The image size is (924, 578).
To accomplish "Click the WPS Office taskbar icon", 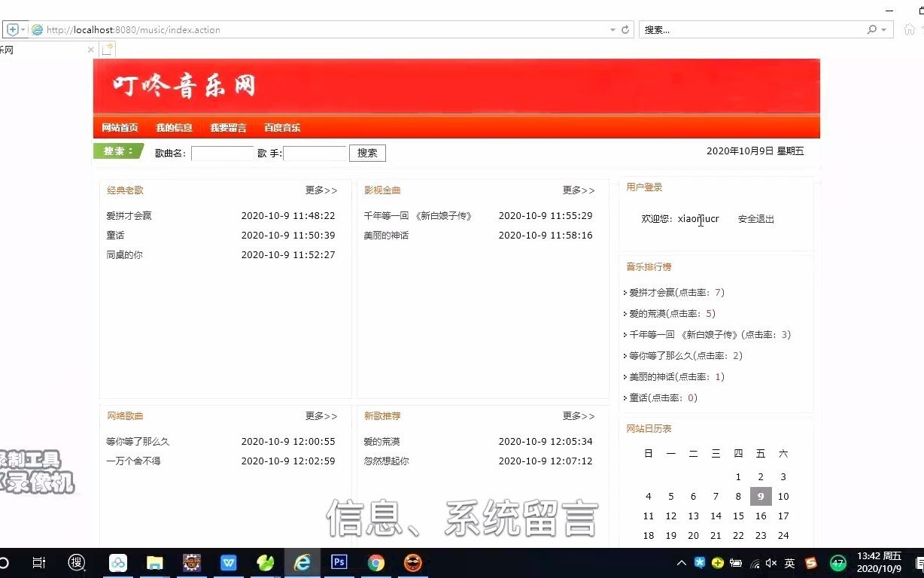I will (227, 562).
